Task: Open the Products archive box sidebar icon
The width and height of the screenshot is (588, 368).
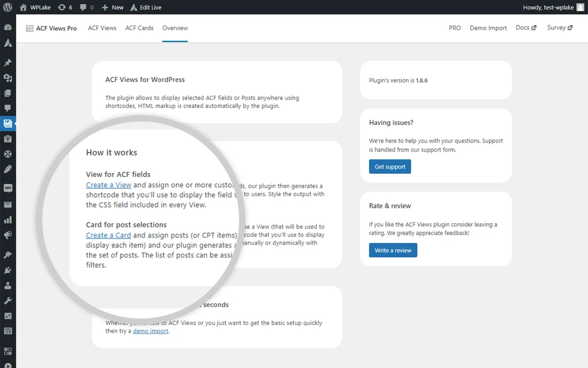Action: coord(8,205)
